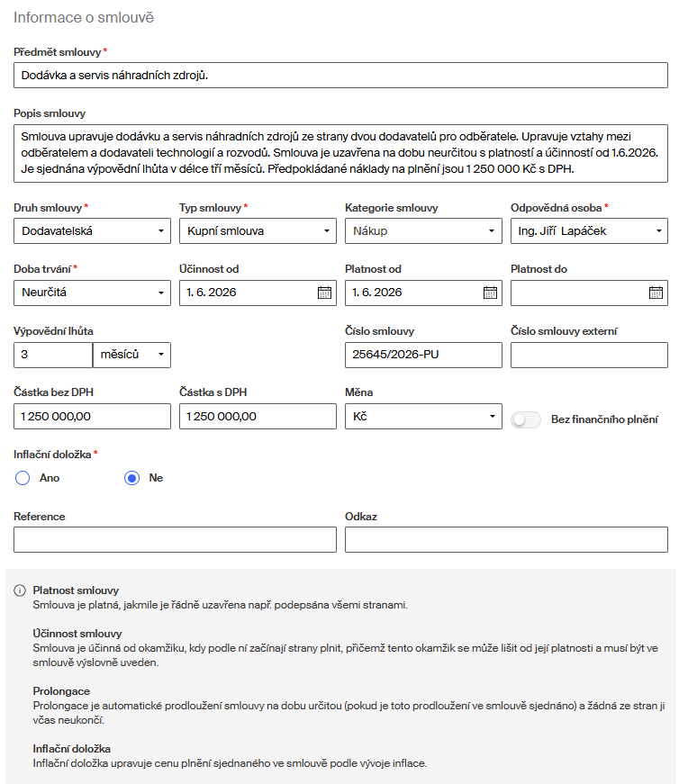
Task: Open the Doba trvání dropdown
Action: 92,293
